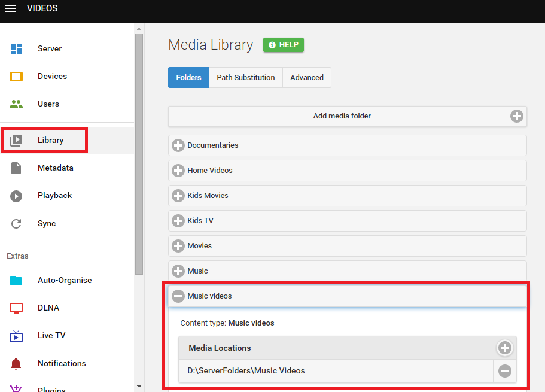Expand the Home Videos folder
The height and width of the screenshot is (392, 545).
178,171
